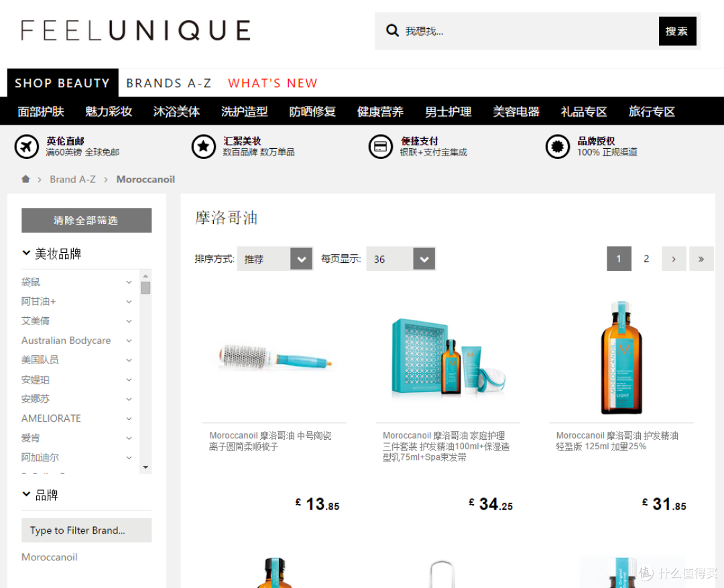Click the £13.85 price
Viewport: 724px width, 588px height.
(x=317, y=504)
